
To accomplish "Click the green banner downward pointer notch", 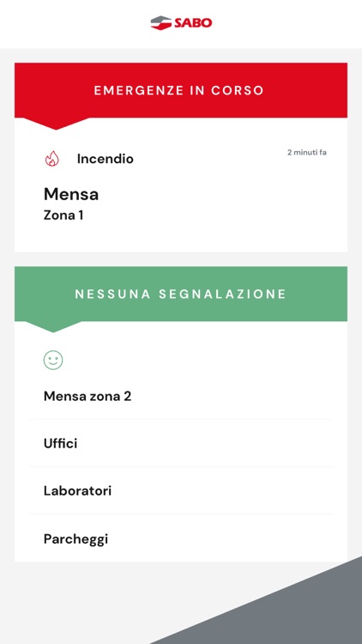I will 54,326.
